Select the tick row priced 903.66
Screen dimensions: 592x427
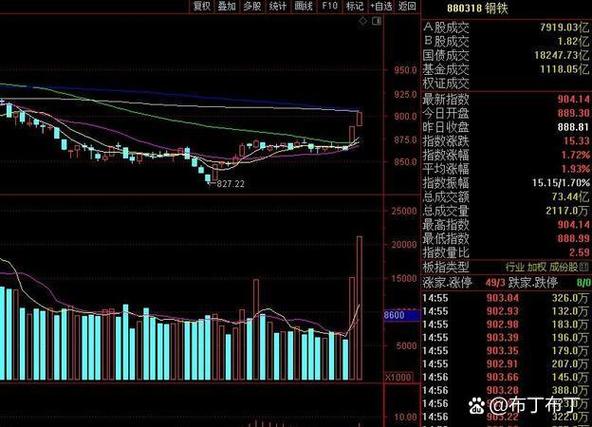[x=506, y=378]
